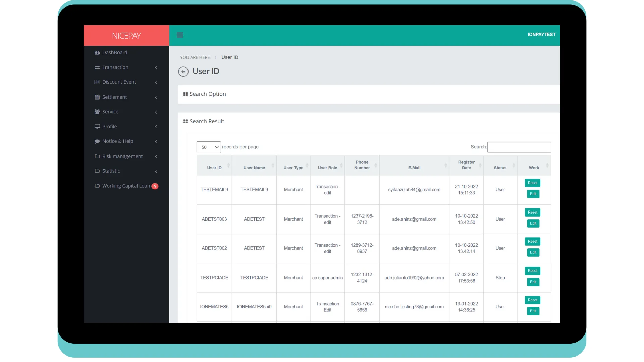Sort by Work column arrows

547,165
